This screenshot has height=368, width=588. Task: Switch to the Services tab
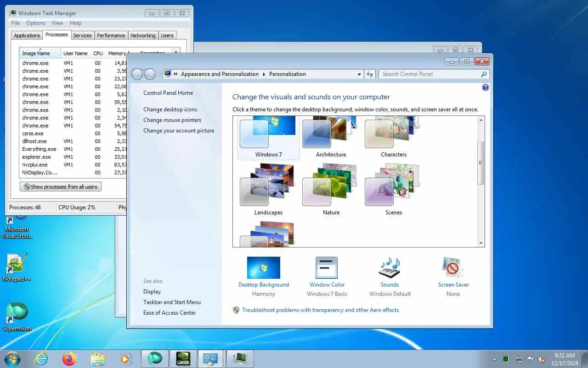(82, 35)
